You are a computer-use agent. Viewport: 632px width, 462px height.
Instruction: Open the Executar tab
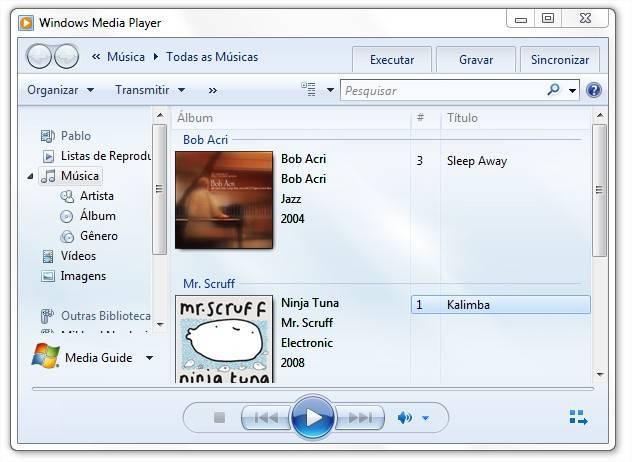(392, 60)
